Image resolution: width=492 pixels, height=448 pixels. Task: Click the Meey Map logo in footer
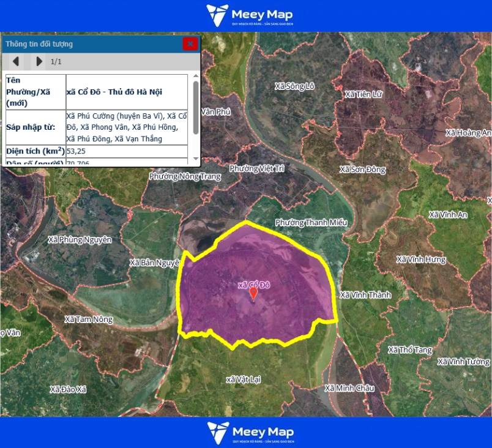tap(250, 432)
